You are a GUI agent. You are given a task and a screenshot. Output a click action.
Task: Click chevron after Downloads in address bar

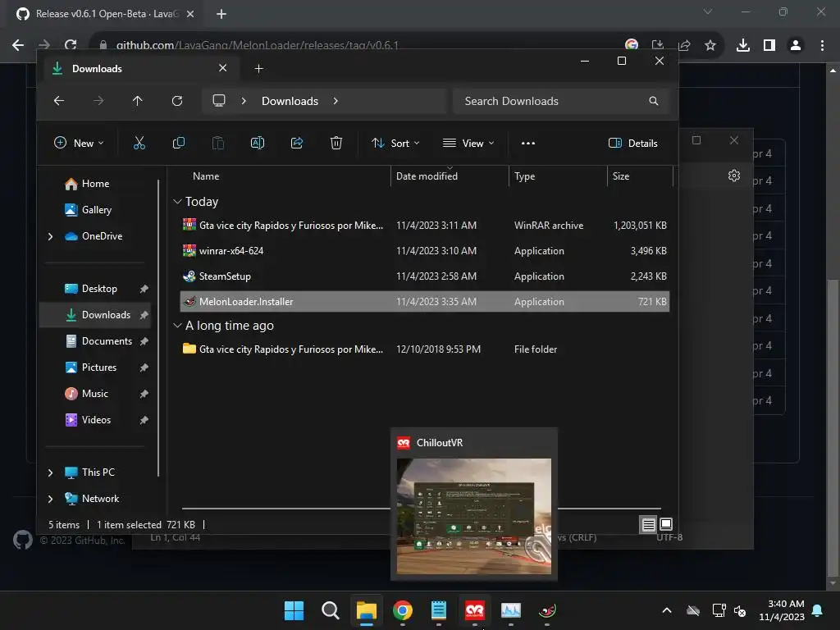click(x=336, y=101)
